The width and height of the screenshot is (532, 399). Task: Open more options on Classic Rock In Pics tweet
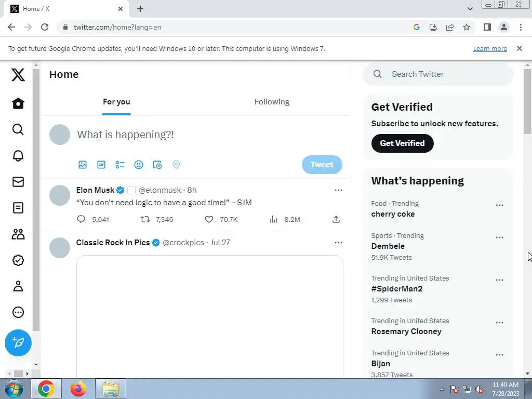tap(338, 243)
